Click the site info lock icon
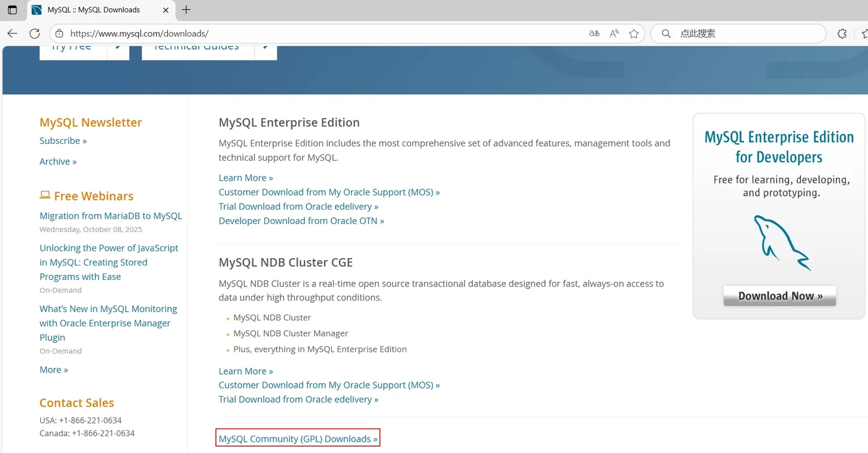 click(x=60, y=34)
